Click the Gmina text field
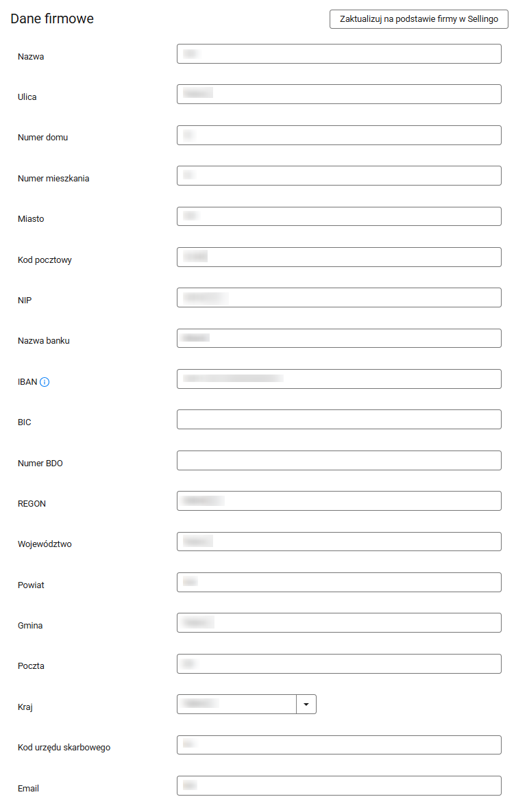Screen dimensions: 516x812 [339, 623]
